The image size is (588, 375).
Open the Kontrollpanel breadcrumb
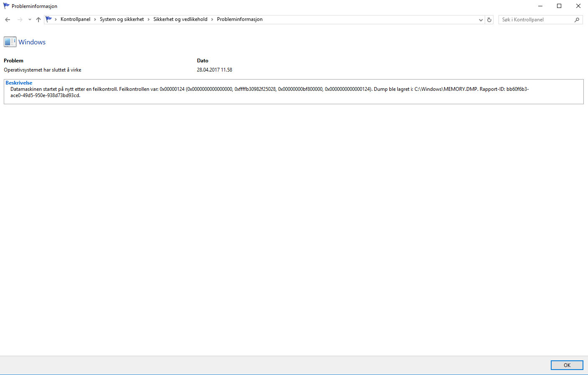coord(75,19)
